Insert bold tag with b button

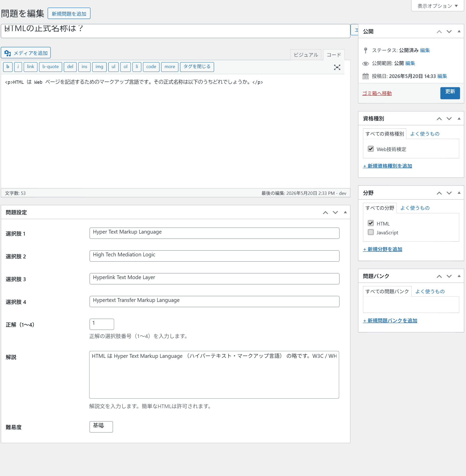point(8,67)
